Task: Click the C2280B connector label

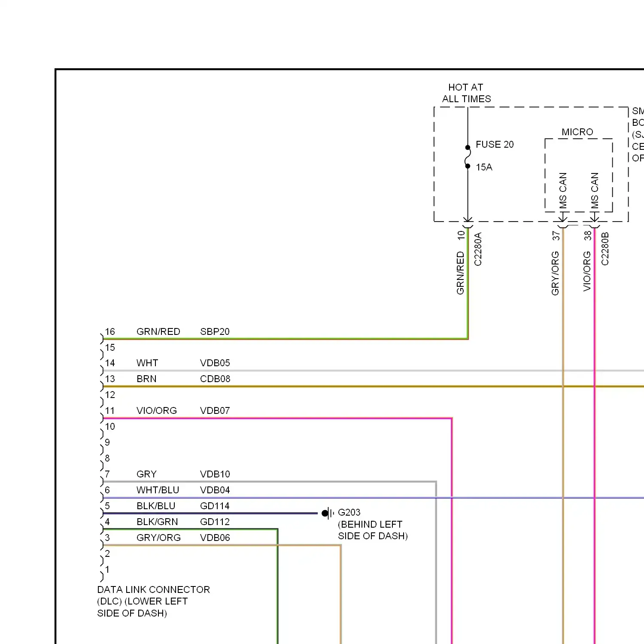Action: click(x=605, y=249)
